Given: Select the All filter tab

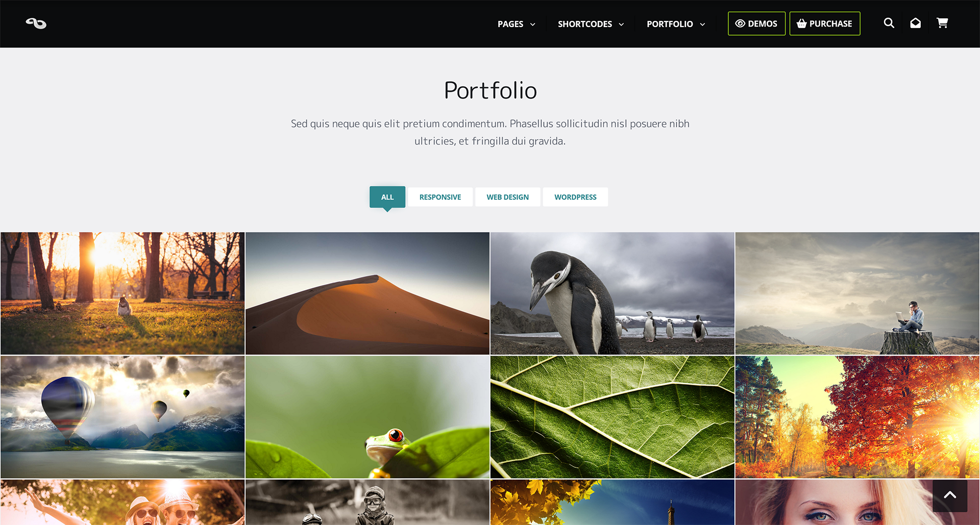Looking at the screenshot, I should [387, 197].
